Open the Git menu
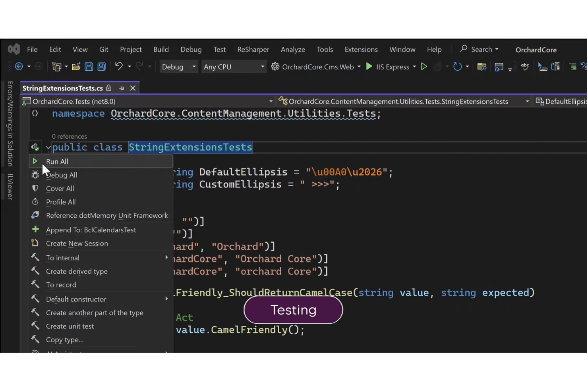This screenshot has width=588, height=392. (104, 49)
